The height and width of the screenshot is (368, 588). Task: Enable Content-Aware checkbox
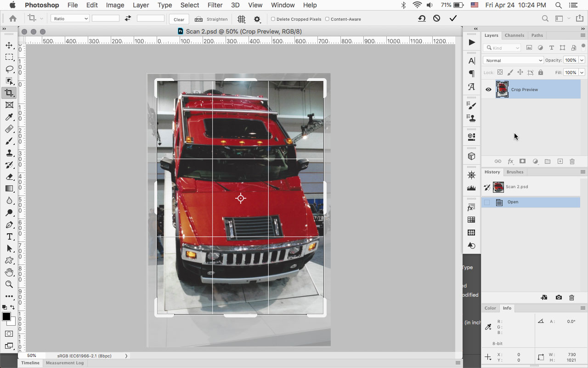(x=327, y=19)
